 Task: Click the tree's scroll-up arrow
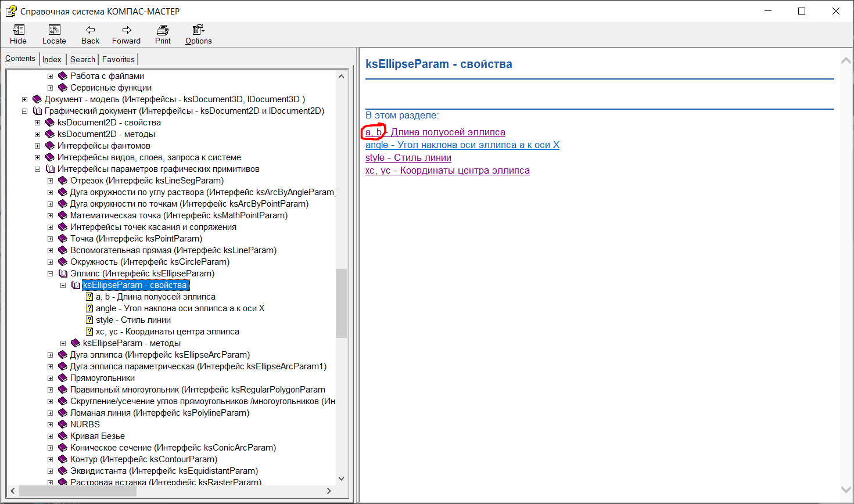pos(341,76)
